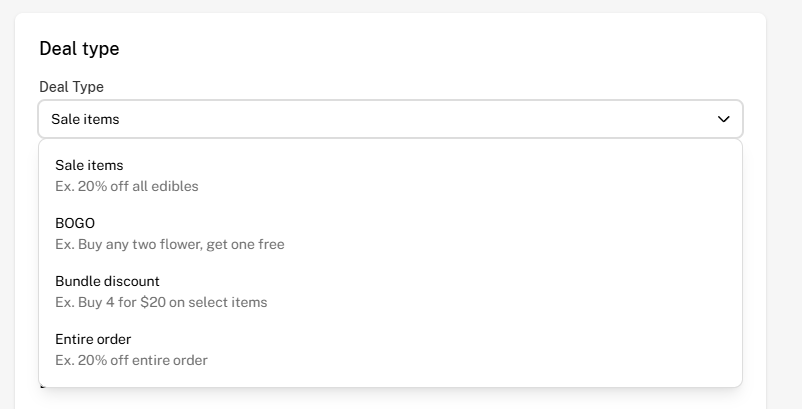Collapse the dropdown using the down chevron
The width and height of the screenshot is (802, 409).
point(724,119)
